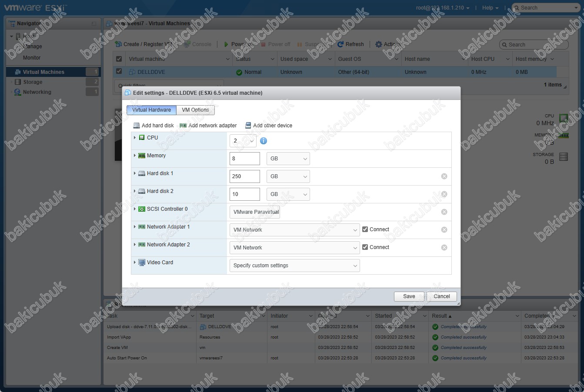
Task: Click the Add network adapter icon
Action: [183, 126]
